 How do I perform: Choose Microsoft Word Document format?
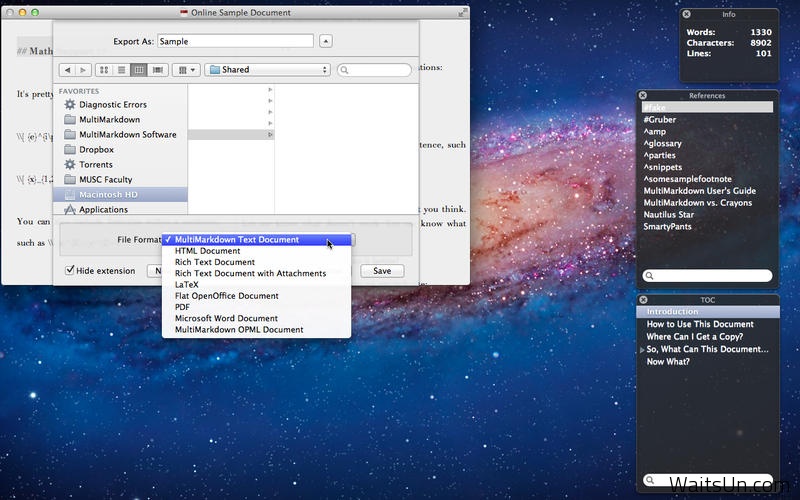pyautogui.click(x=257, y=318)
